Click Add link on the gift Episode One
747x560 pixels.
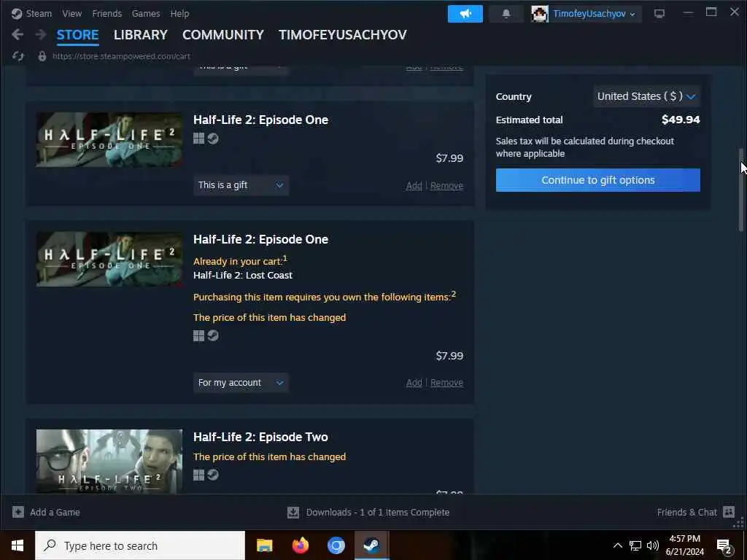414,186
